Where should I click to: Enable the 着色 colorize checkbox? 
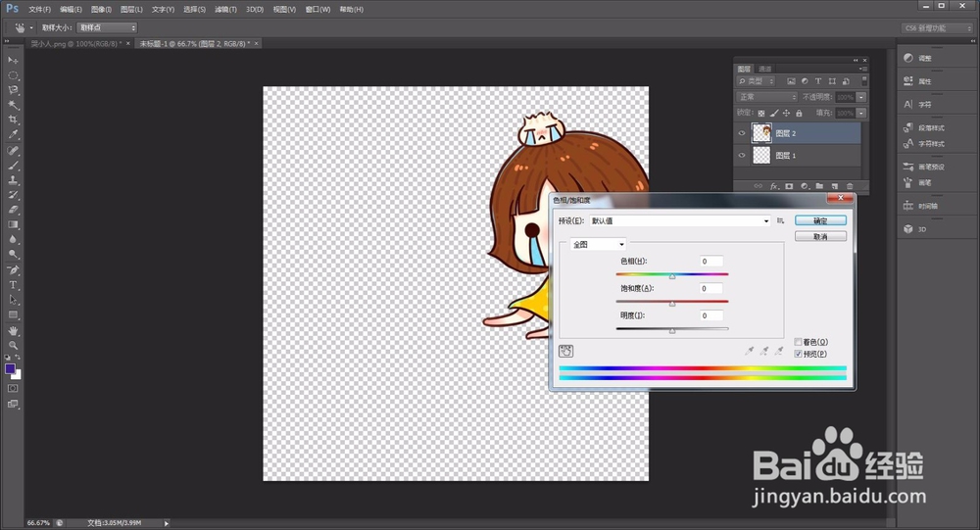click(798, 342)
